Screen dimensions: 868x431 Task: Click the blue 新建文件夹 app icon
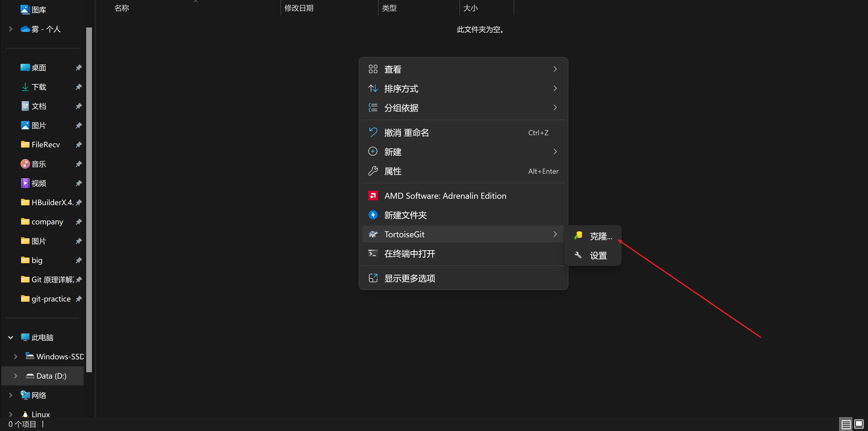(373, 215)
